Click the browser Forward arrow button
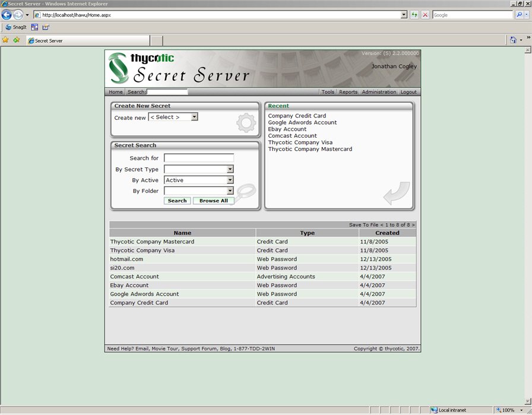Viewport: 532px width, 415px height. tap(18, 15)
